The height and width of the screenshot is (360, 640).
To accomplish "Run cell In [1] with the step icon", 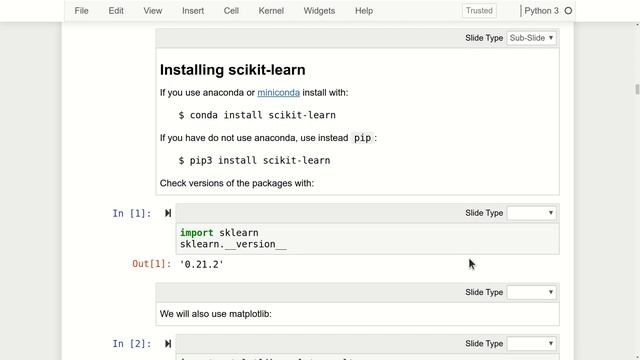I will point(168,213).
